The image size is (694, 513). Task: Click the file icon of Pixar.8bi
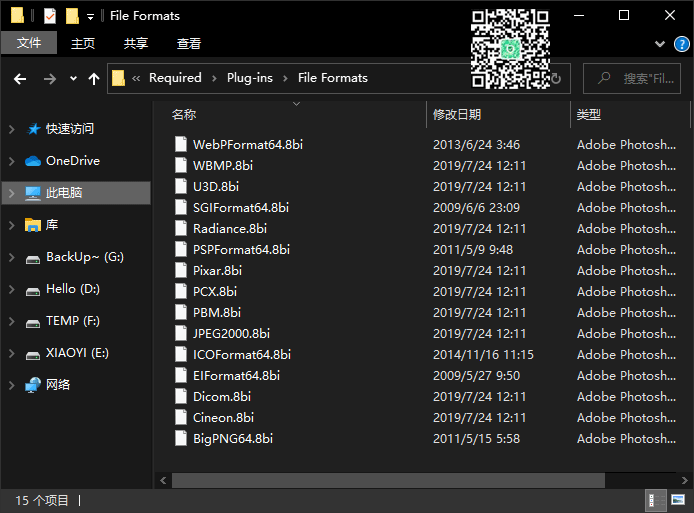pos(181,270)
